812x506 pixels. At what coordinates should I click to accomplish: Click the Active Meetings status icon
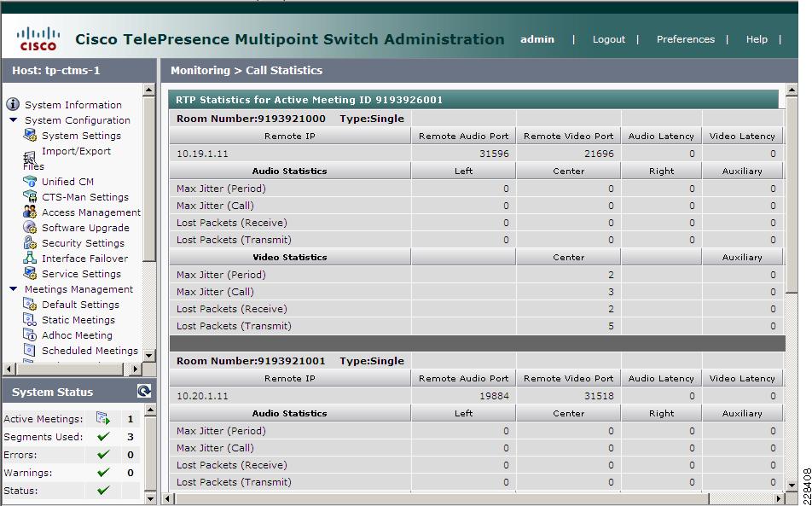(x=103, y=418)
